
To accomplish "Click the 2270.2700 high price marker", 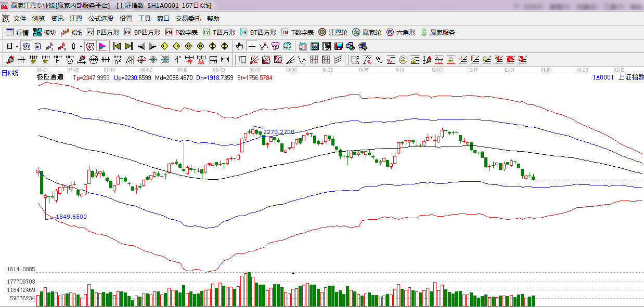I will 279,132.
